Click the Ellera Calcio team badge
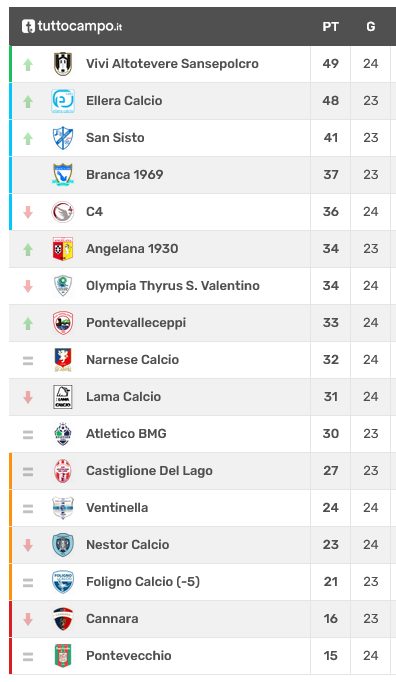This screenshot has width=396, height=682. pyautogui.click(x=63, y=101)
